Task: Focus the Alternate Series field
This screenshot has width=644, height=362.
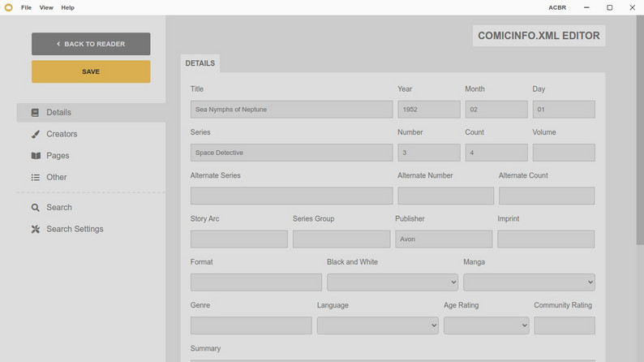Action: tap(292, 196)
